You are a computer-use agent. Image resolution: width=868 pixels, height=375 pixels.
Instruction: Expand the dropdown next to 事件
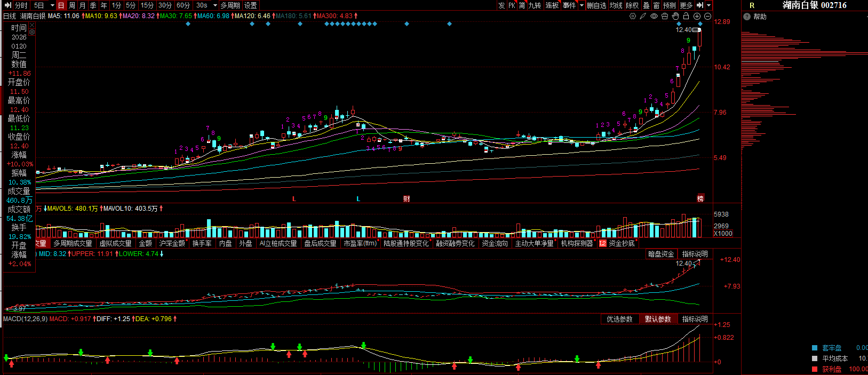[x=582, y=5]
